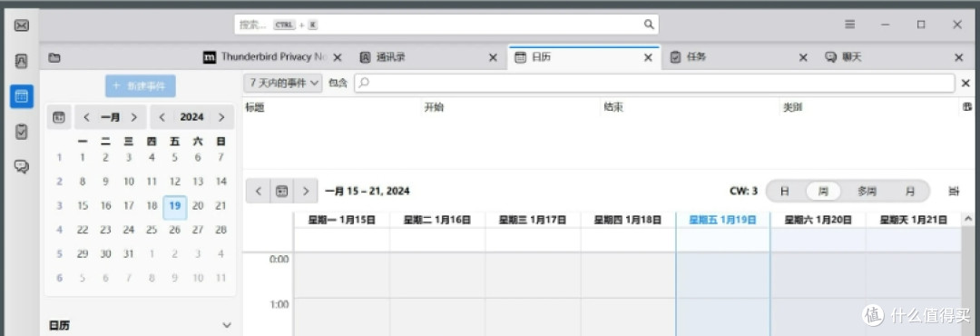This screenshot has height=336, width=980.
Task: Select day 19 in mini calendar
Action: tap(175, 206)
